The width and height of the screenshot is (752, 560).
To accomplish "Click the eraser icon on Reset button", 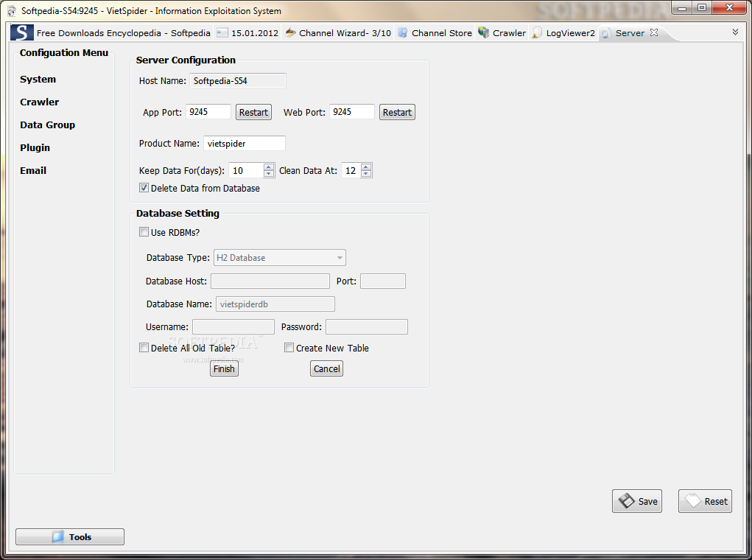I will pos(693,501).
